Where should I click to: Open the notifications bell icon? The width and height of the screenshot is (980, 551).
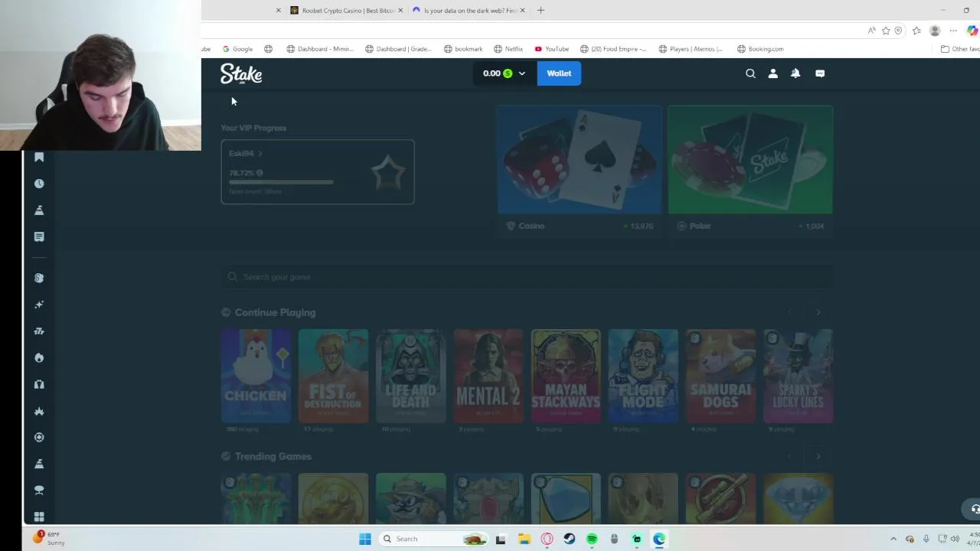pos(795,73)
